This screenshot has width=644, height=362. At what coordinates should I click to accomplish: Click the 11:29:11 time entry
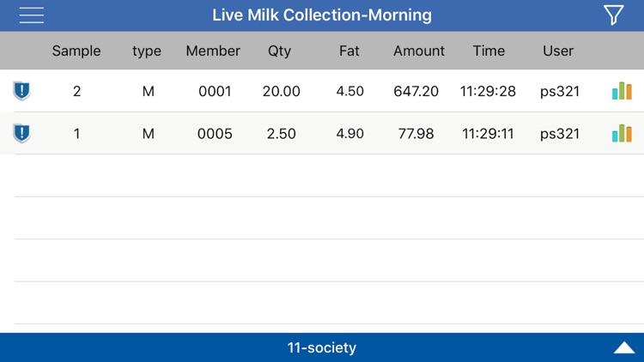(488, 134)
